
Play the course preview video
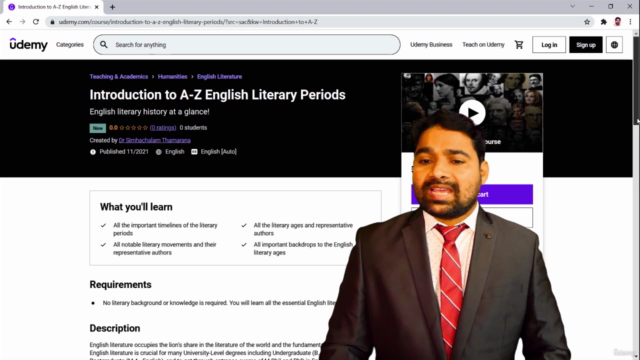(472, 113)
